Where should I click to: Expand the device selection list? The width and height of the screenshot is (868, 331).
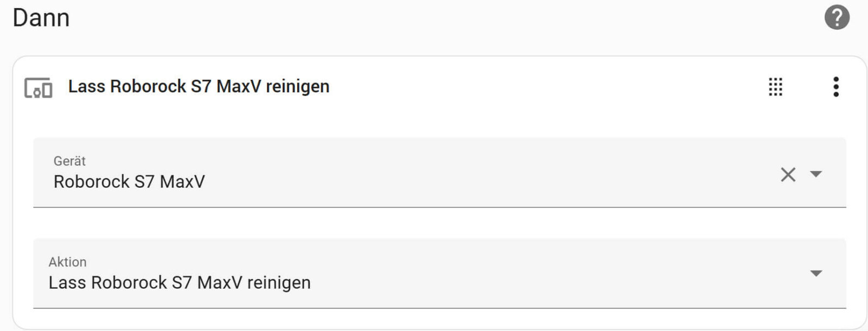click(815, 175)
